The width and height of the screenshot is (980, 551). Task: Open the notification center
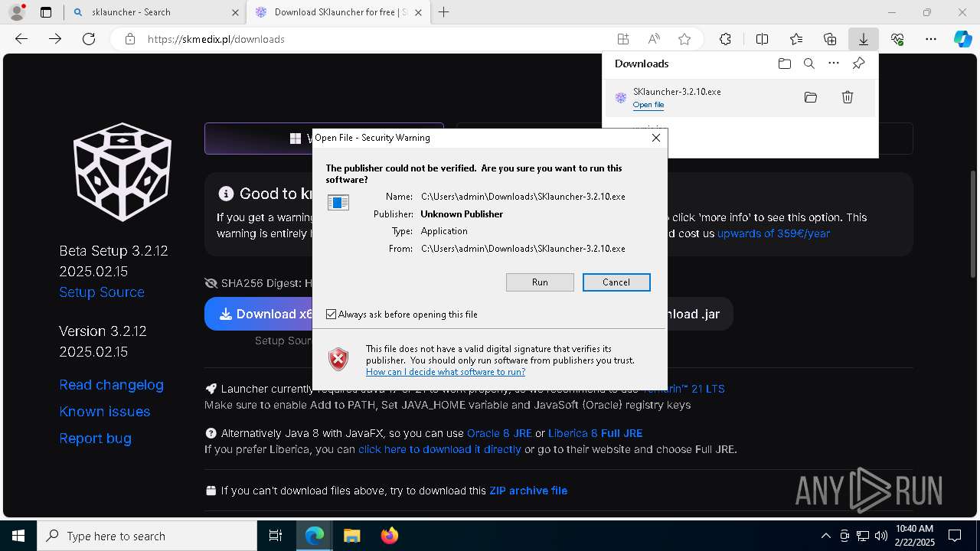point(955,536)
